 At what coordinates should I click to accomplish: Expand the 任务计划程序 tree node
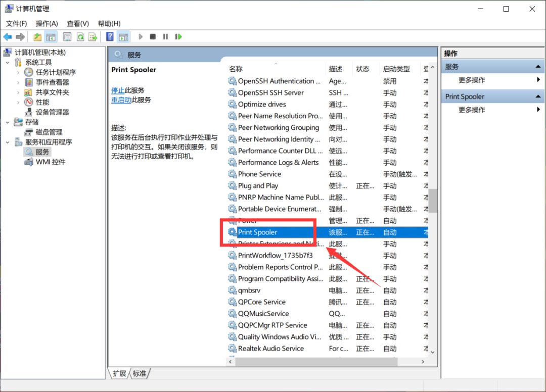pyautogui.click(x=18, y=72)
